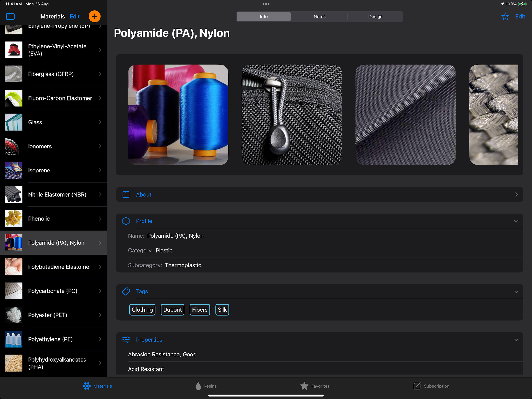Image resolution: width=532 pixels, height=399 pixels.
Task: Toggle the Clothing tag
Action: tap(142, 310)
